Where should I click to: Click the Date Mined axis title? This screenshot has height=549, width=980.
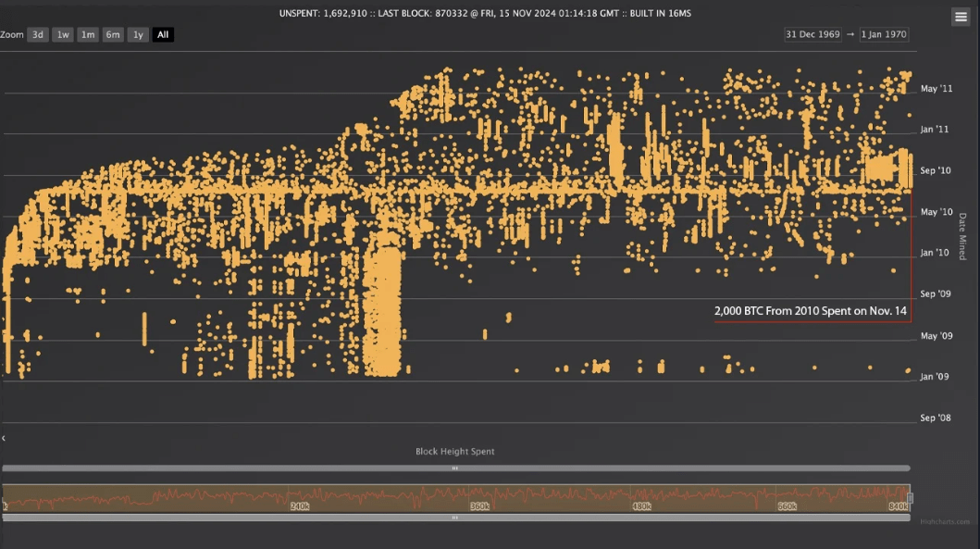click(962, 237)
